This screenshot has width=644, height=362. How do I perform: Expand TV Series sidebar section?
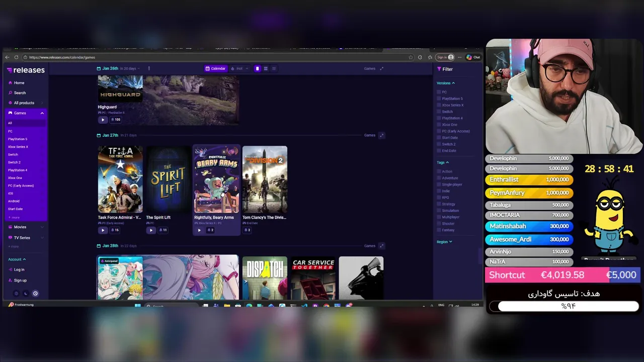42,238
